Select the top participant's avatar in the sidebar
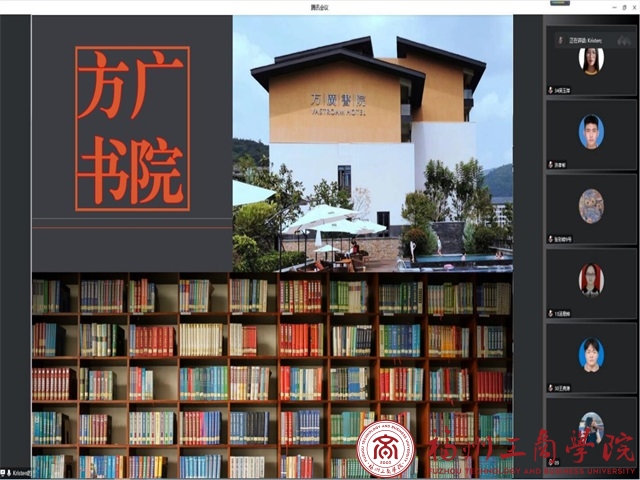Image resolution: width=640 pixels, height=480 pixels. pyautogui.click(x=591, y=59)
